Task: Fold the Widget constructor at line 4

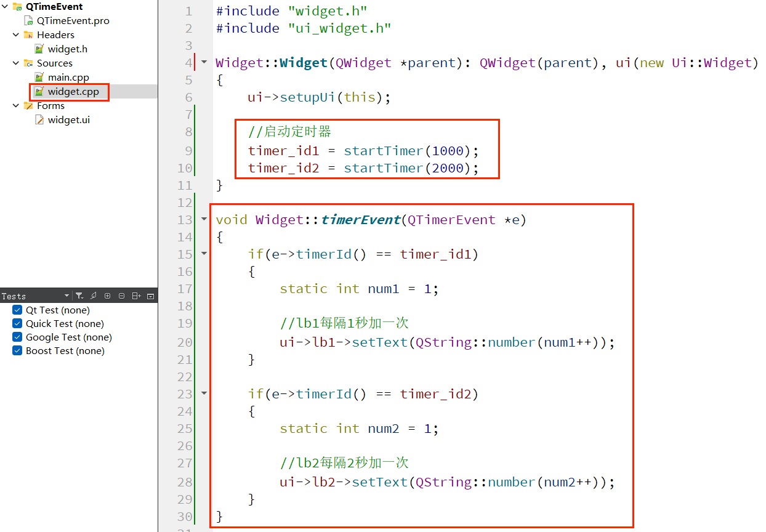Action: [204, 63]
